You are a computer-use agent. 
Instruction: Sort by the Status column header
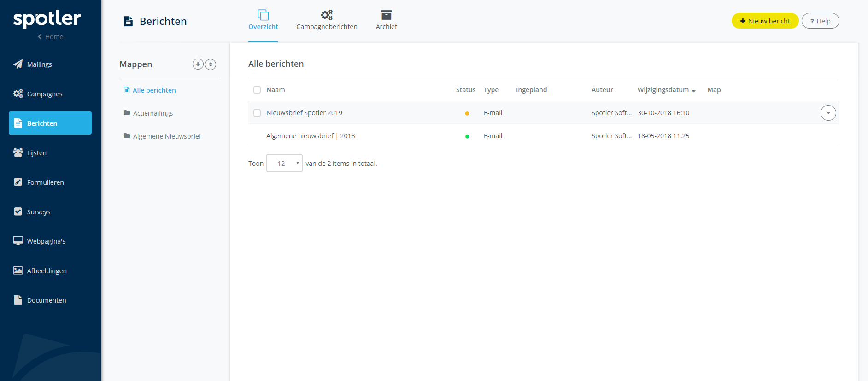tap(466, 90)
